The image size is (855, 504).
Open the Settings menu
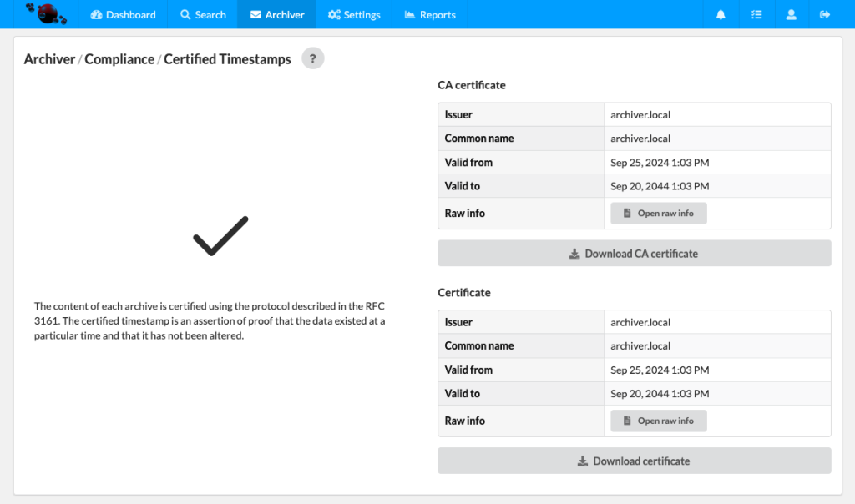354,14
